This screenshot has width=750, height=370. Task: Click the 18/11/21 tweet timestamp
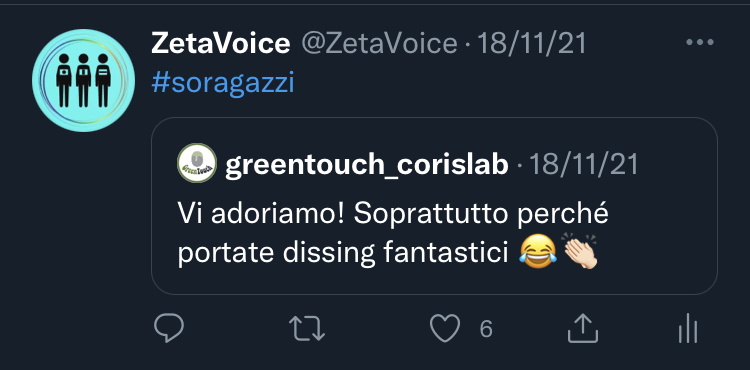pyautogui.click(x=531, y=44)
